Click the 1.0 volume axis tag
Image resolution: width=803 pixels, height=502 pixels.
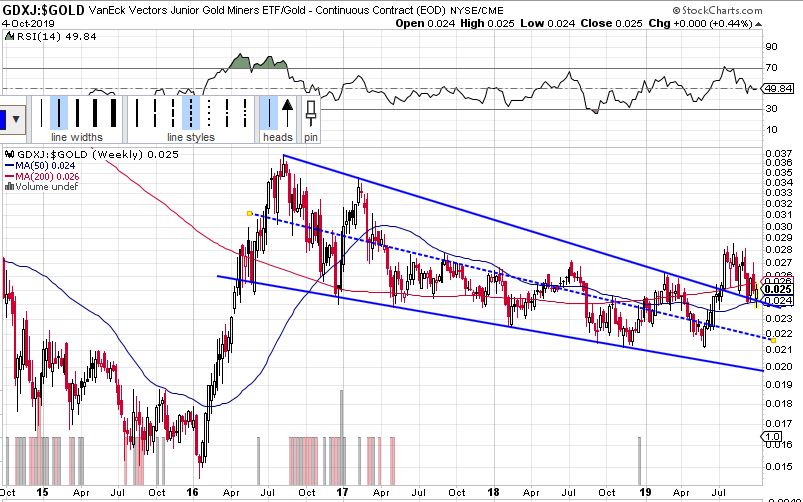[x=772, y=436]
